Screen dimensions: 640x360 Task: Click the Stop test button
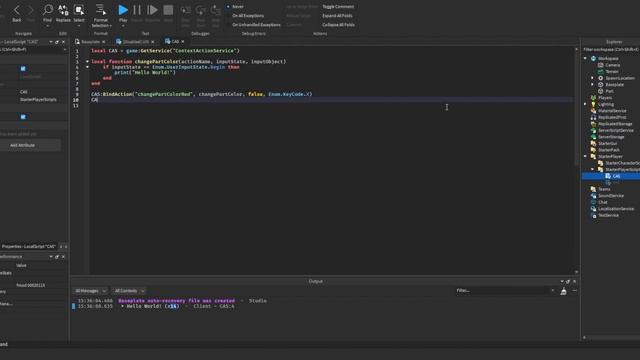tap(168, 9)
